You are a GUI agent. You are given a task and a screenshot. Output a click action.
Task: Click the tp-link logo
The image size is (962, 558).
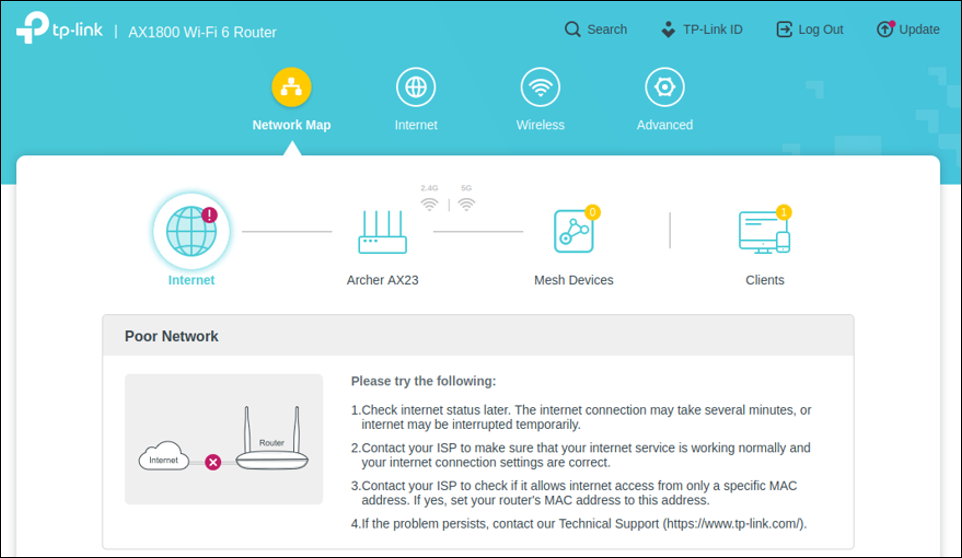[x=60, y=28]
